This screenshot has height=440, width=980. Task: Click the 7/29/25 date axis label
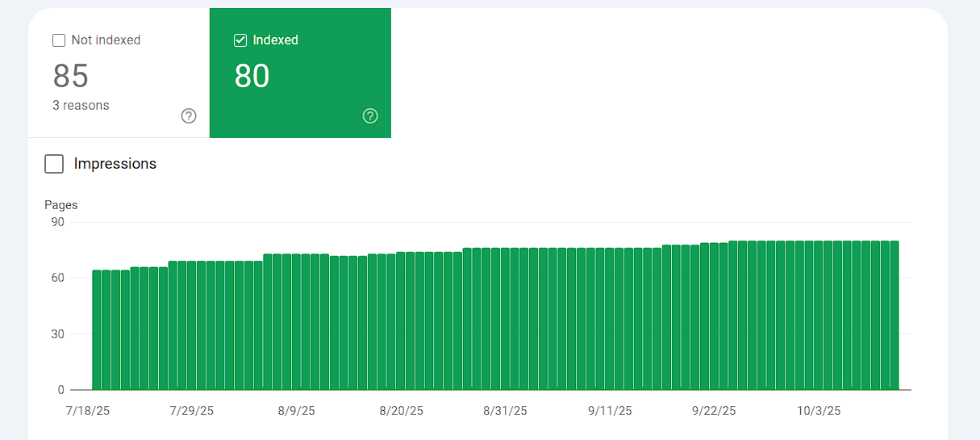point(192,411)
